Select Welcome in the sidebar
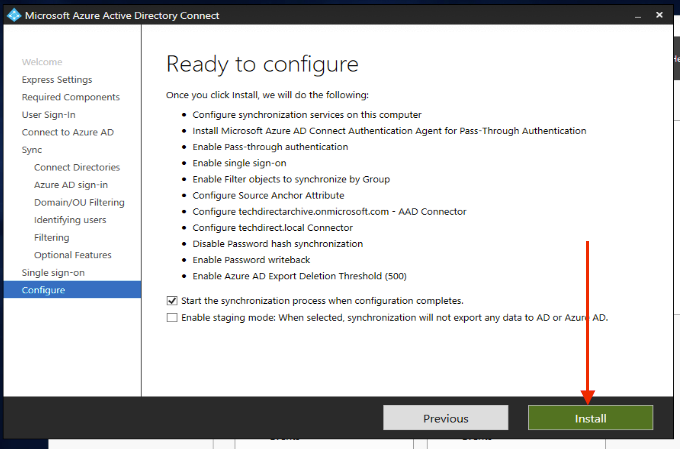This screenshot has width=680, height=449. pos(42,62)
